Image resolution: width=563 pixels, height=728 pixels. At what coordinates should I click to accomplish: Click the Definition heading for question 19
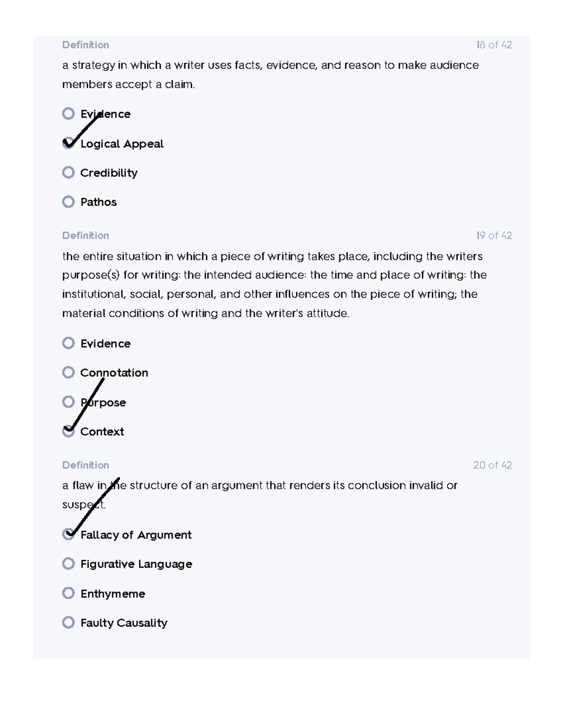point(86,235)
